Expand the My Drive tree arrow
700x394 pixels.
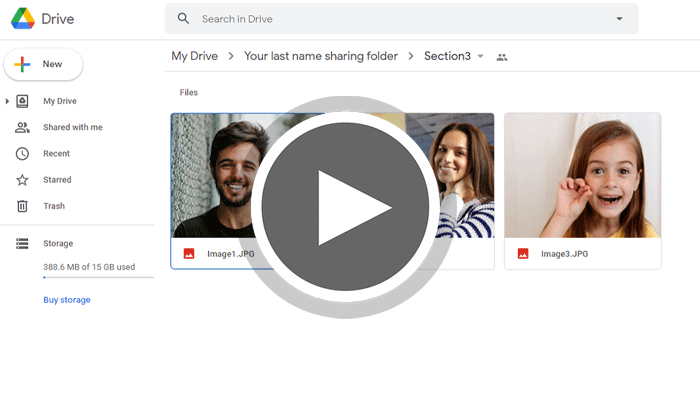point(7,101)
